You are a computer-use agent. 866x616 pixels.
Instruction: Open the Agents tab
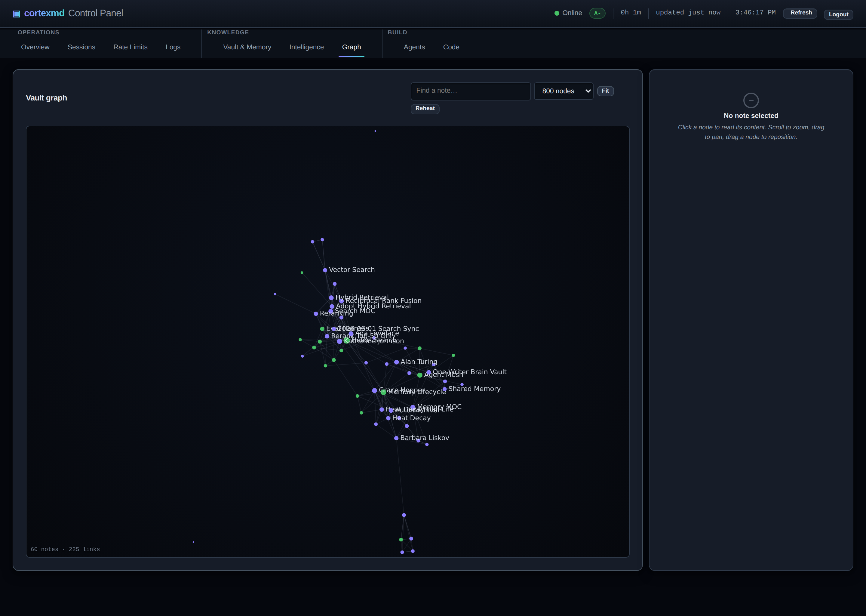414,47
